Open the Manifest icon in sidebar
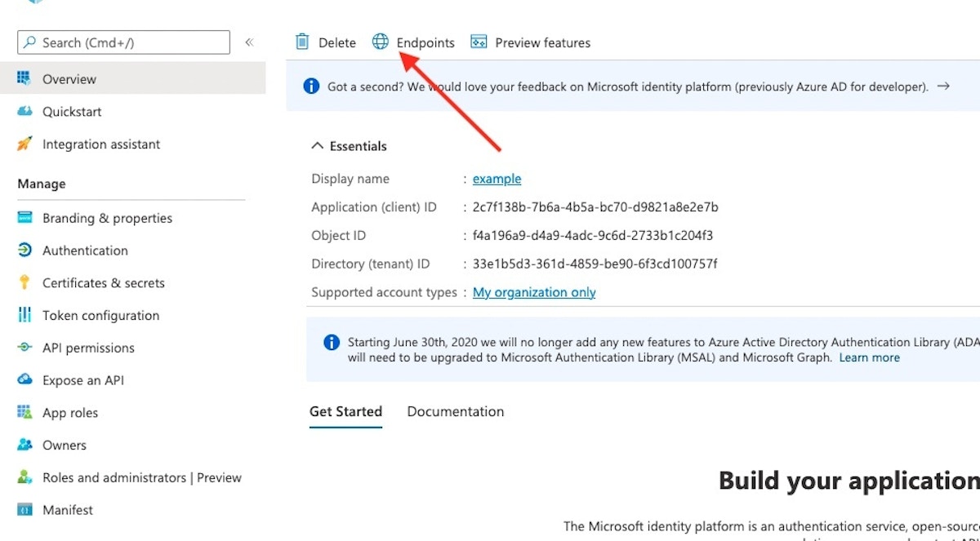The image size is (980, 541). (25, 510)
